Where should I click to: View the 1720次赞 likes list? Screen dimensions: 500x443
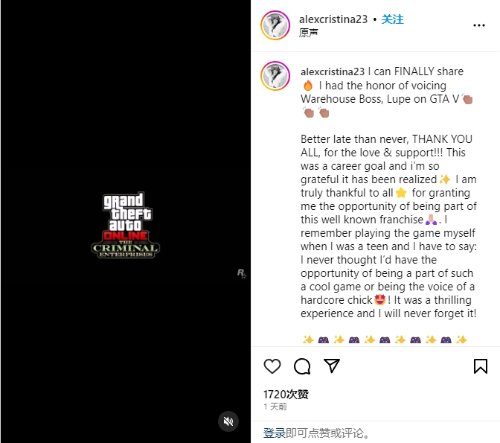click(x=286, y=394)
